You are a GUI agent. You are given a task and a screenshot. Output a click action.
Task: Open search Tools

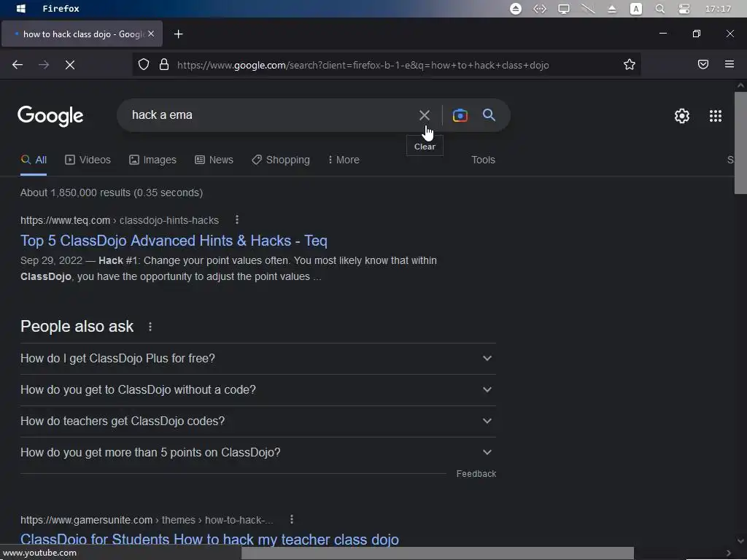point(483,160)
